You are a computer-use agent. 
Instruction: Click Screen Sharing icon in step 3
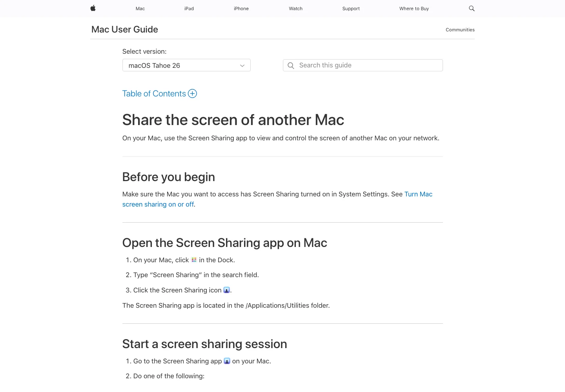pos(226,290)
